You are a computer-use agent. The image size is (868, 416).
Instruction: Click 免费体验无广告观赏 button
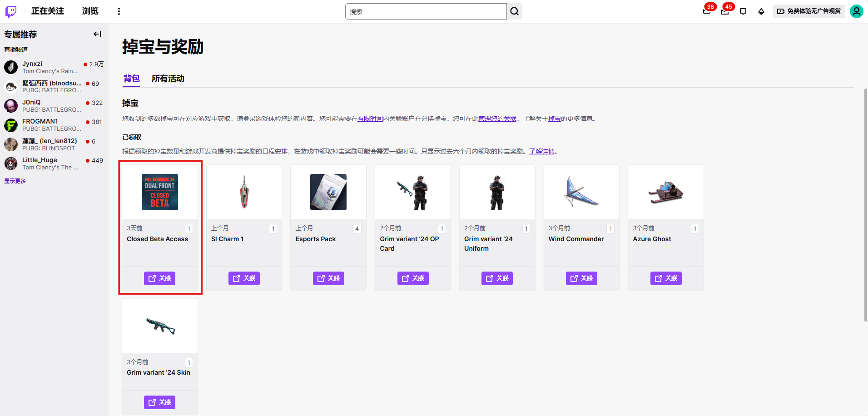[809, 11]
